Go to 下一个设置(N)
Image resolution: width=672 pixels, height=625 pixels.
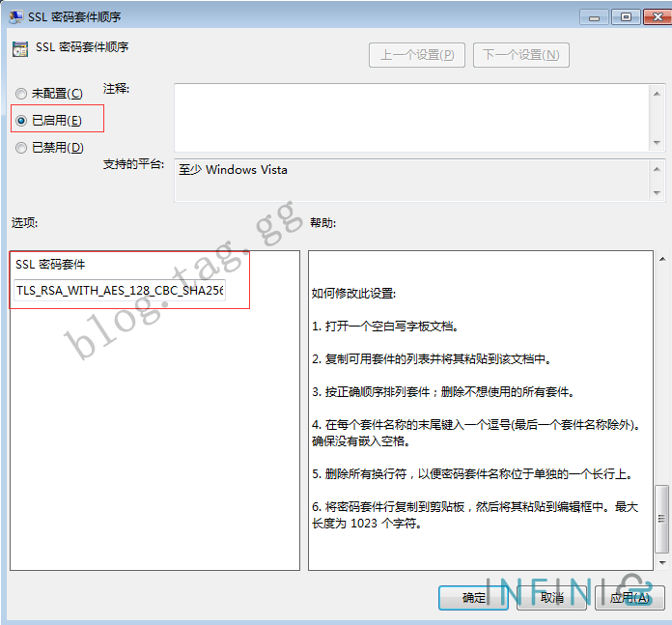click(521, 55)
